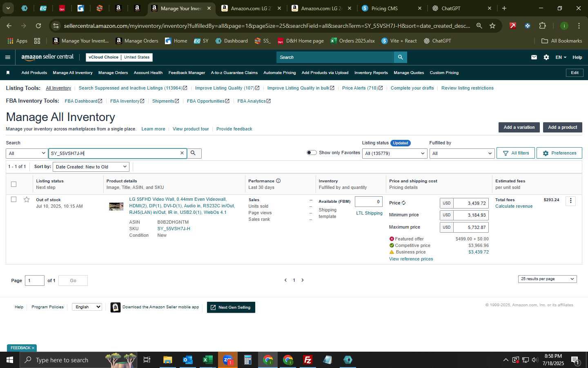588x368 pixels.
Task: Click the Minimum price field 3,184.93
Action: tap(471, 215)
